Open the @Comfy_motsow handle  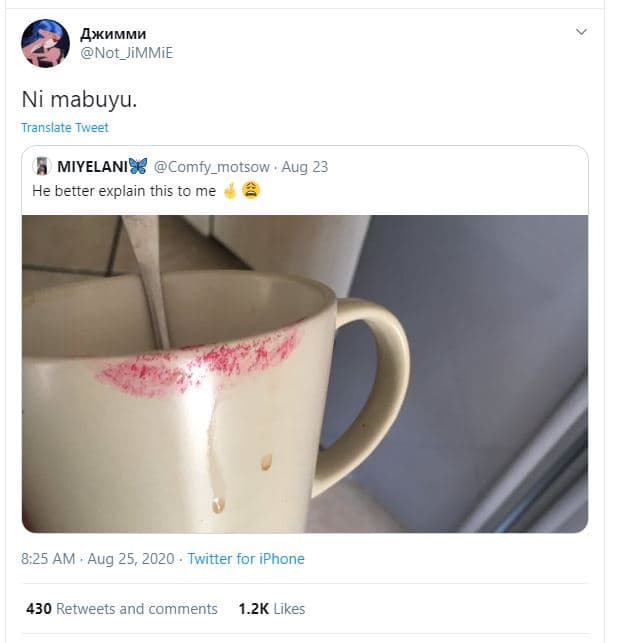click(211, 166)
